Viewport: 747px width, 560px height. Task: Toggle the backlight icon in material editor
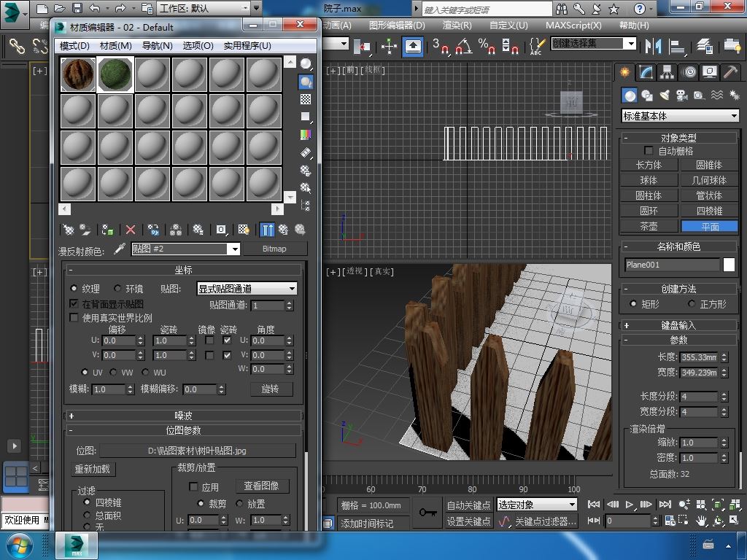[x=306, y=82]
